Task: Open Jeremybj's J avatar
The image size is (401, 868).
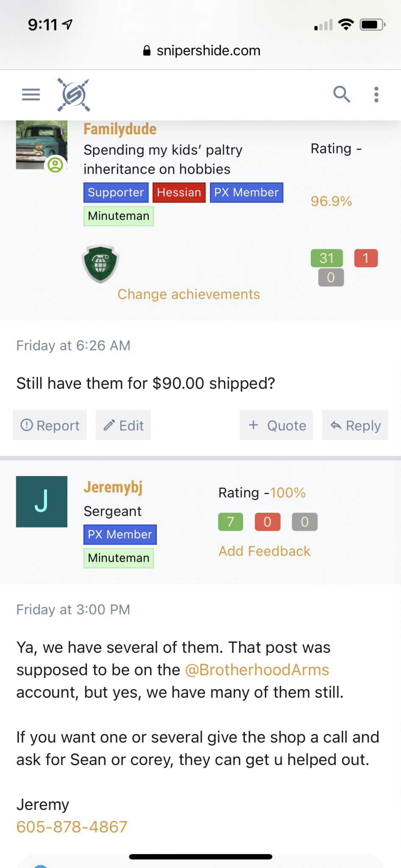Action: coord(42,501)
